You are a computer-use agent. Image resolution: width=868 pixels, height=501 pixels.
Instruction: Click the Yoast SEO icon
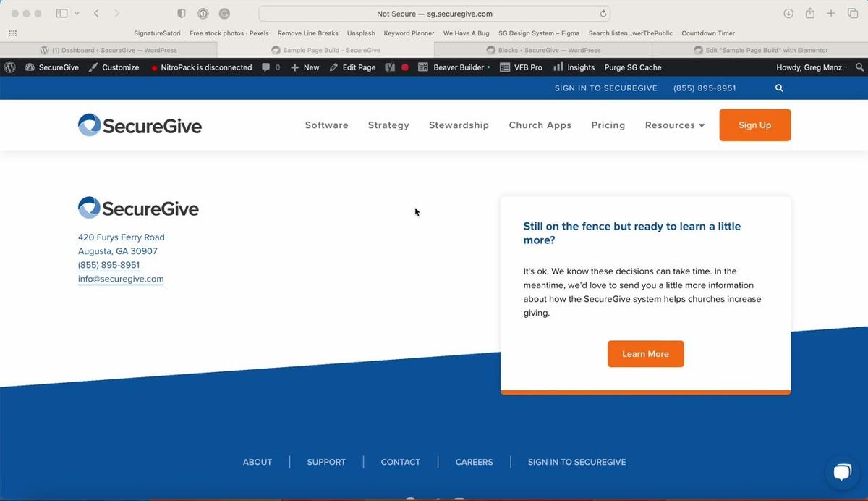click(x=390, y=67)
